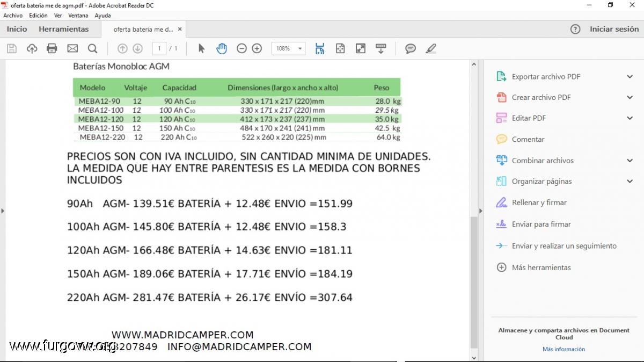The height and width of the screenshot is (362, 644).
Task: Click the zoom in plus icon
Action: point(257,49)
